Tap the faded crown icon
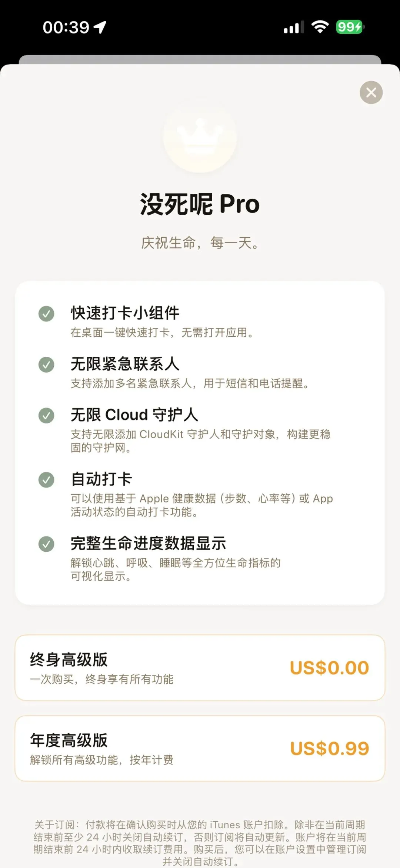Viewport: 400px width, 868px height. 200,137
